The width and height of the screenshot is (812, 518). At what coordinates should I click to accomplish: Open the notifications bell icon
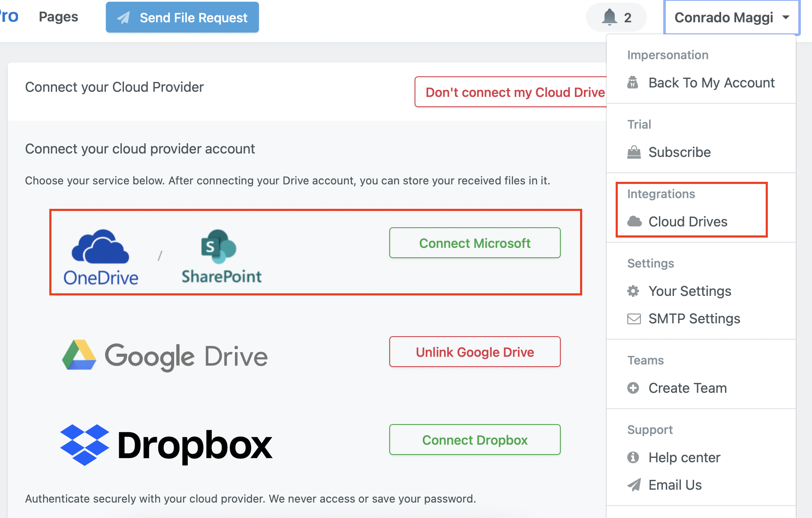[609, 17]
